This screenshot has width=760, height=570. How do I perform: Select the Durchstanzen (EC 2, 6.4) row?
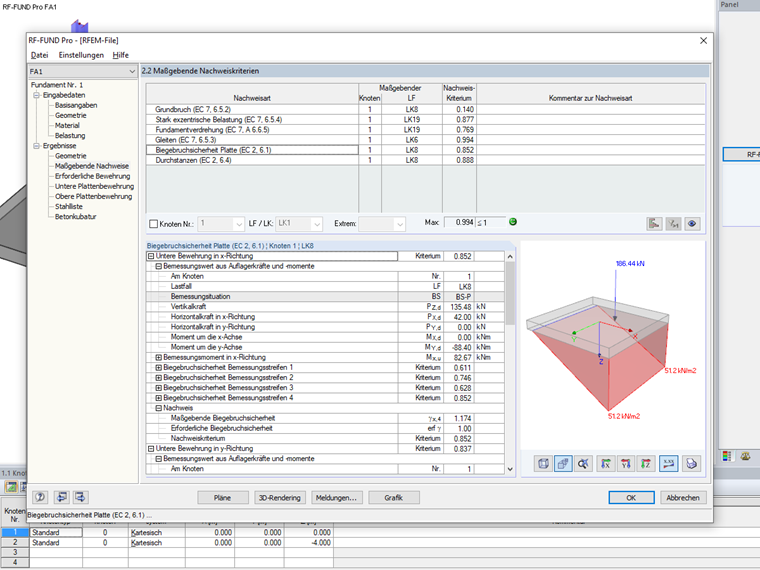point(426,160)
